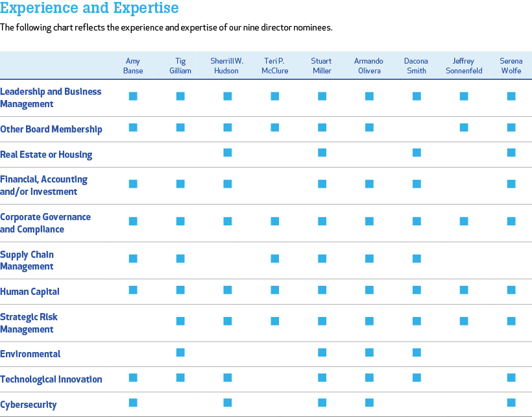Image resolution: width=532 pixels, height=417 pixels.
Task: Select the Jeffrey Sonnenfeld column header
Action: [464, 66]
